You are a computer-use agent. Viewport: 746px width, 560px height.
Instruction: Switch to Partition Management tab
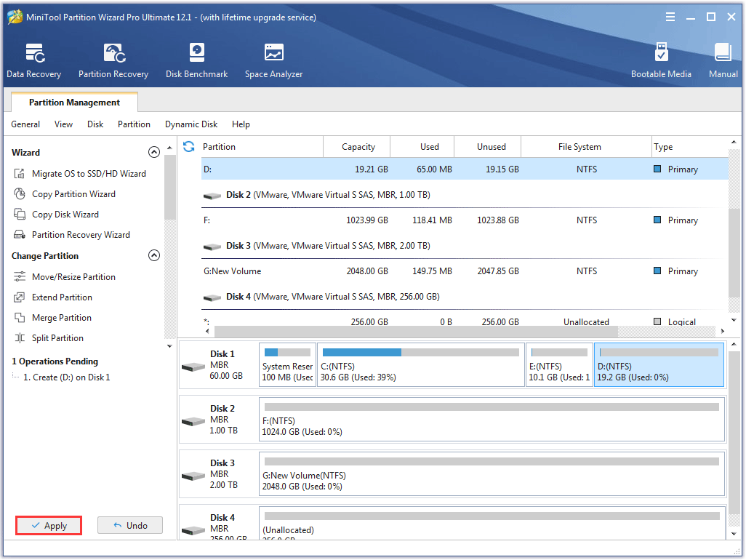(74, 103)
